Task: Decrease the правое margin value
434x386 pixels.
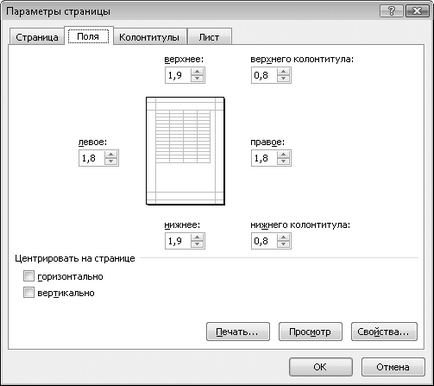Action: (x=283, y=161)
